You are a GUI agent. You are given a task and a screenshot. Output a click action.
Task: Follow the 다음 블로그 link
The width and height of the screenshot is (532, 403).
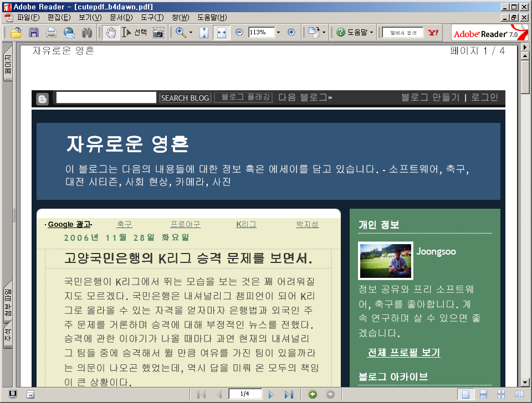coord(305,97)
